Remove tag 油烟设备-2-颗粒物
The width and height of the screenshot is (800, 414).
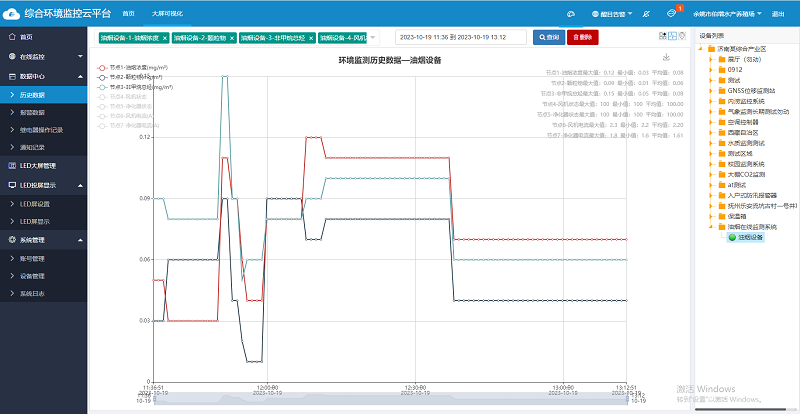232,38
